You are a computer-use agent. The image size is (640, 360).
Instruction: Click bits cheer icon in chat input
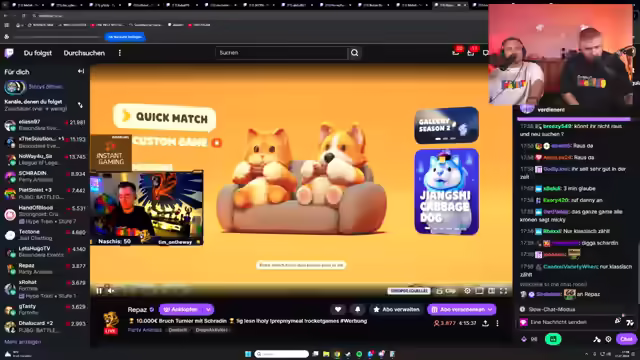pyautogui.click(x=618, y=321)
